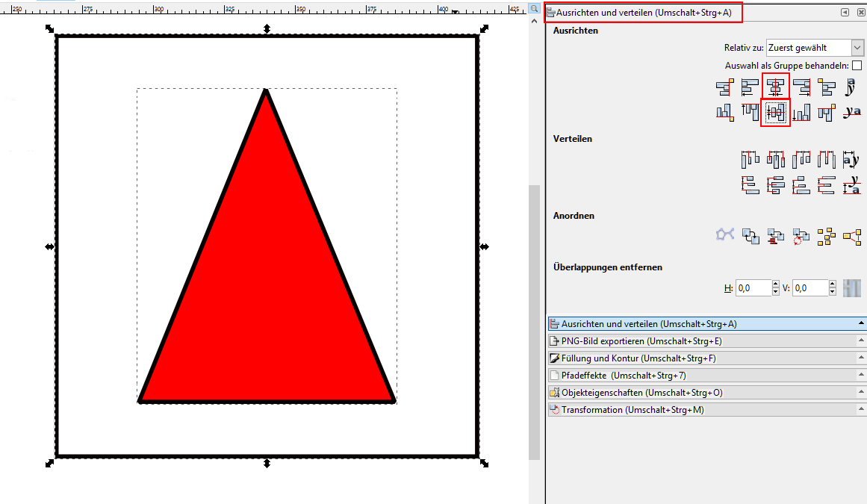
Task: Click the right-middle selection scale handle
Action: tap(485, 246)
